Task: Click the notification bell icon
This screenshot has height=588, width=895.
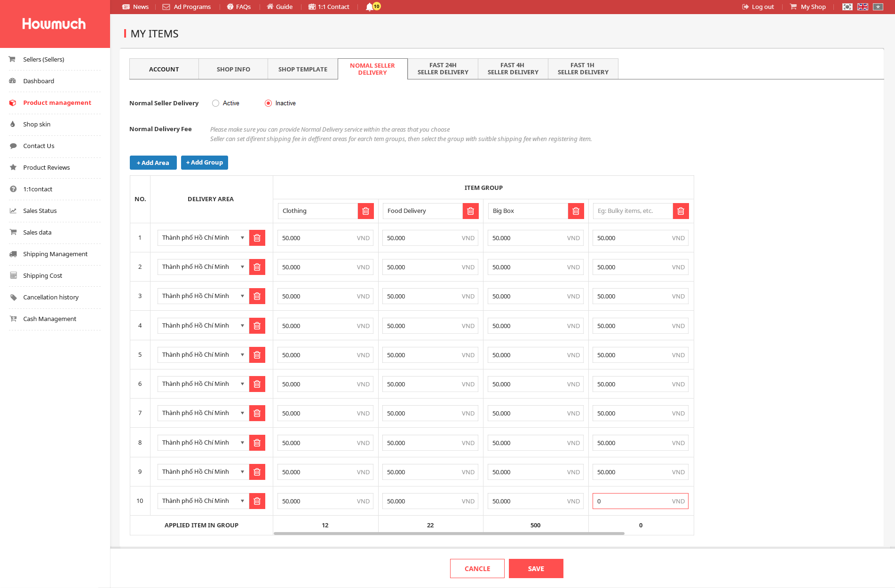Action: click(x=370, y=7)
